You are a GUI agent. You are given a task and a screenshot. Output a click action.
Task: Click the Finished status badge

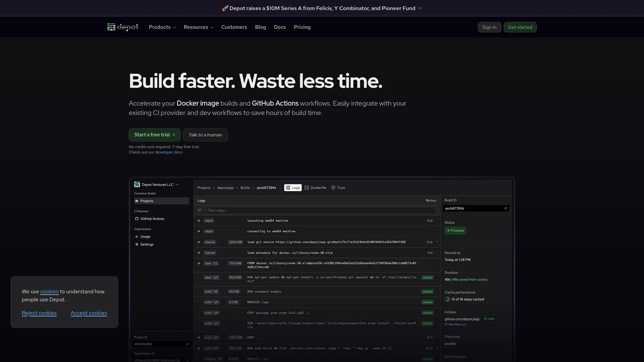[455, 231]
